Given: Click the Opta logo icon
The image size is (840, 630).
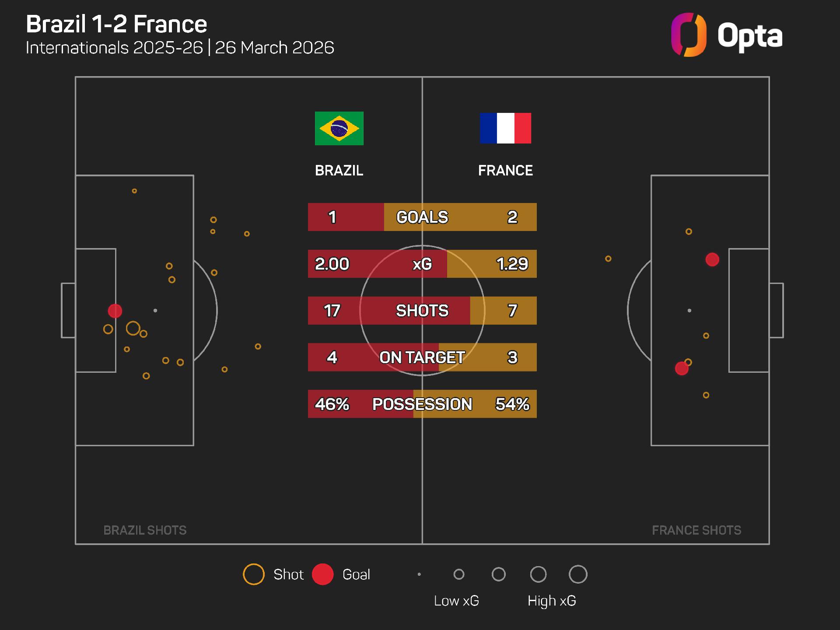Looking at the screenshot, I should pos(689,35).
